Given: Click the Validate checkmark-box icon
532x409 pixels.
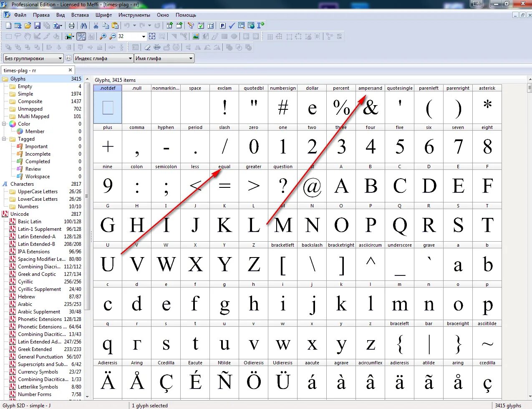Looking at the screenshot, I should (201, 25).
